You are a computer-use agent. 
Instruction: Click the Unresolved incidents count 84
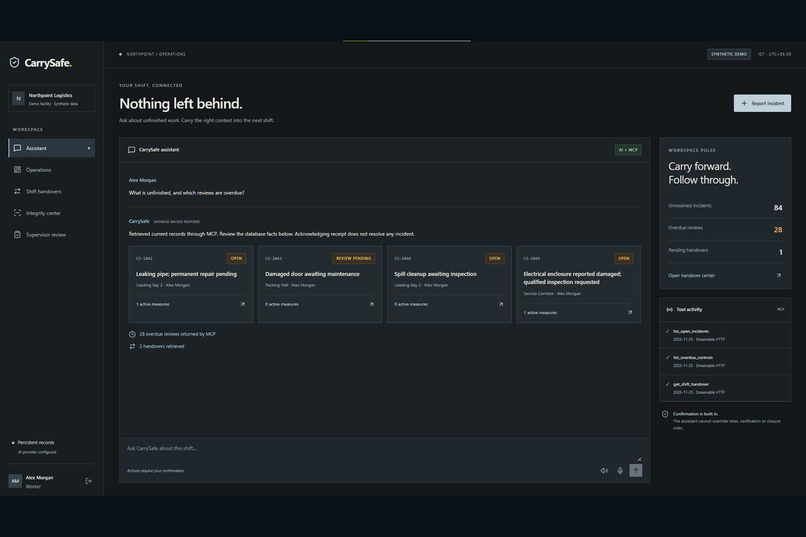(x=778, y=208)
